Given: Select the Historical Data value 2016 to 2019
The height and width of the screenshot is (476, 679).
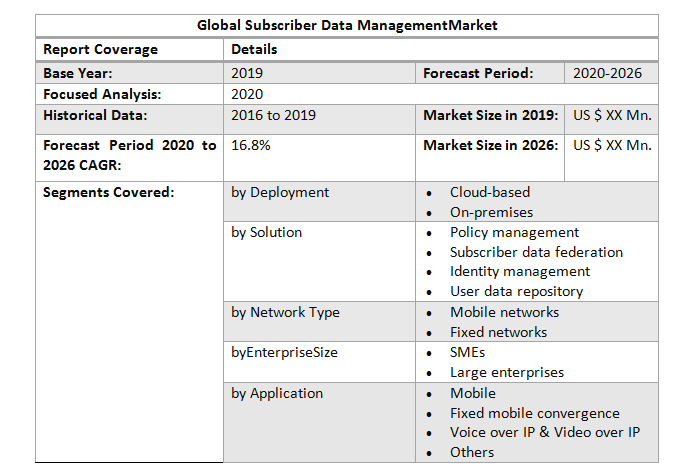Looking at the screenshot, I should coord(273,115).
